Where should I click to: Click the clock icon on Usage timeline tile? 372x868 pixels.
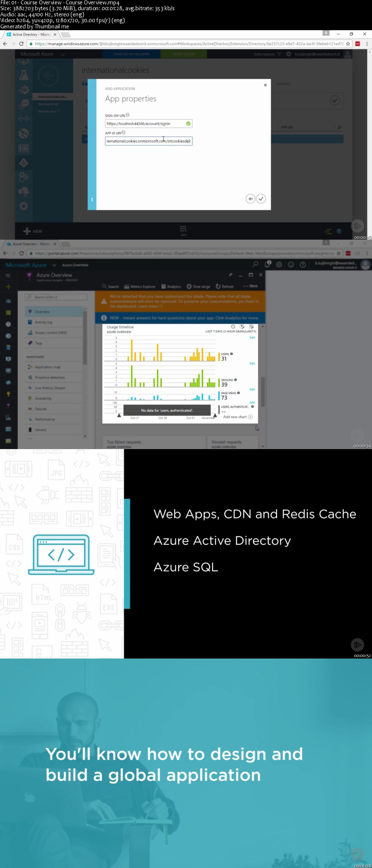pos(233,327)
